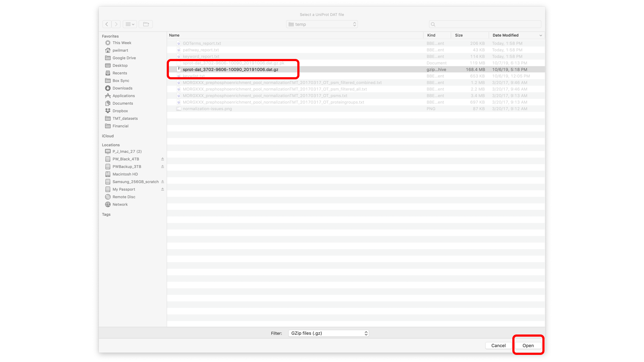Viewport: 644px width, 362px height.
Task: Open Box Sync folder
Action: [x=121, y=81]
